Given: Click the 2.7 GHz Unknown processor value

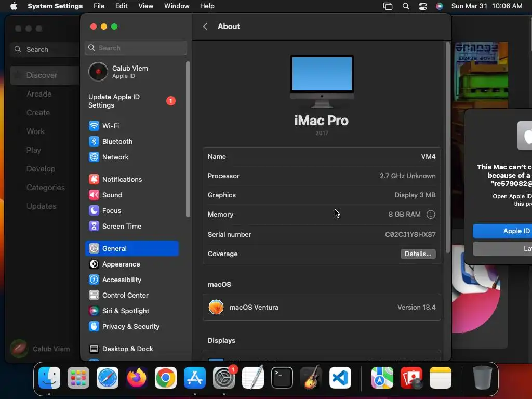Looking at the screenshot, I should pos(407,176).
